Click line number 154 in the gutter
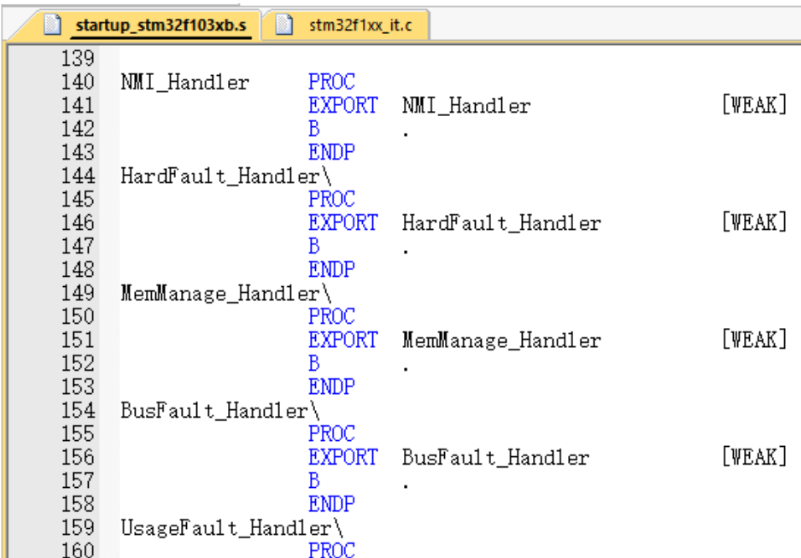The image size is (801, 558). click(77, 411)
